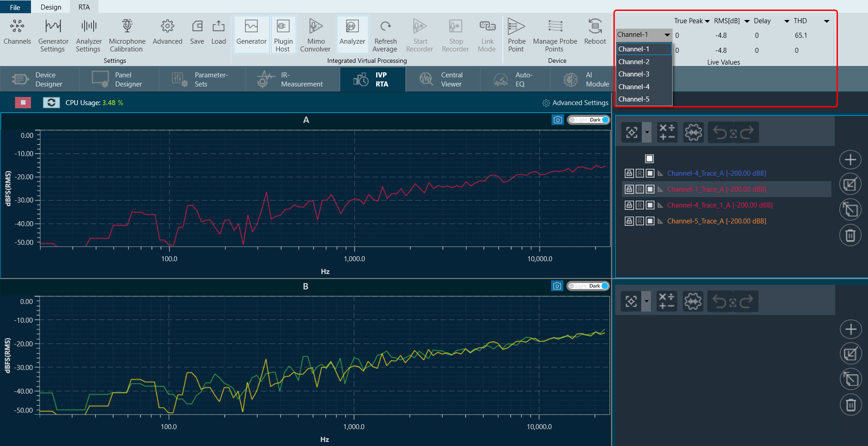Open the Channels settings
This screenshot has width=868, height=446.
(x=17, y=33)
